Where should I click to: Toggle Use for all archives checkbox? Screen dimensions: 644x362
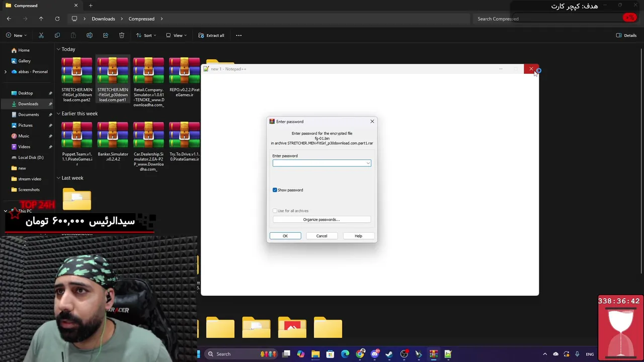tap(275, 211)
